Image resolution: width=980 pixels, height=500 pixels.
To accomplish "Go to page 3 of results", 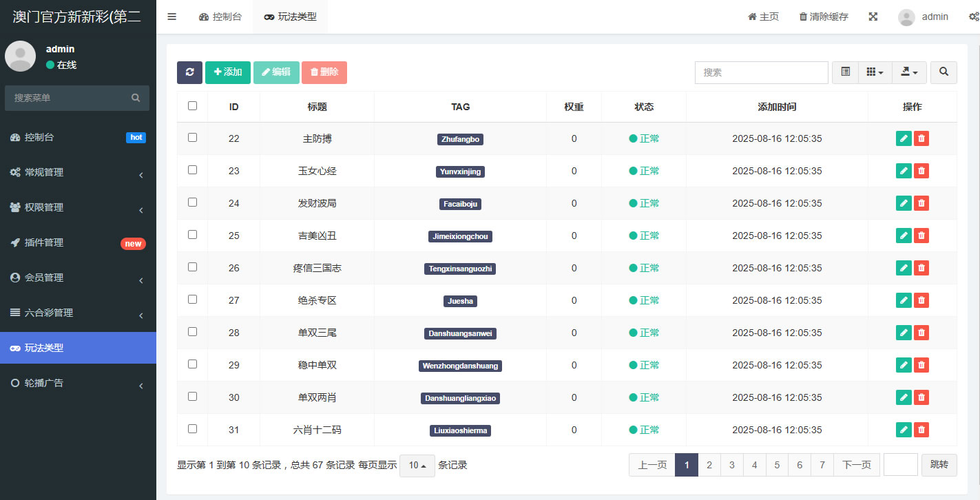I will [x=731, y=466].
